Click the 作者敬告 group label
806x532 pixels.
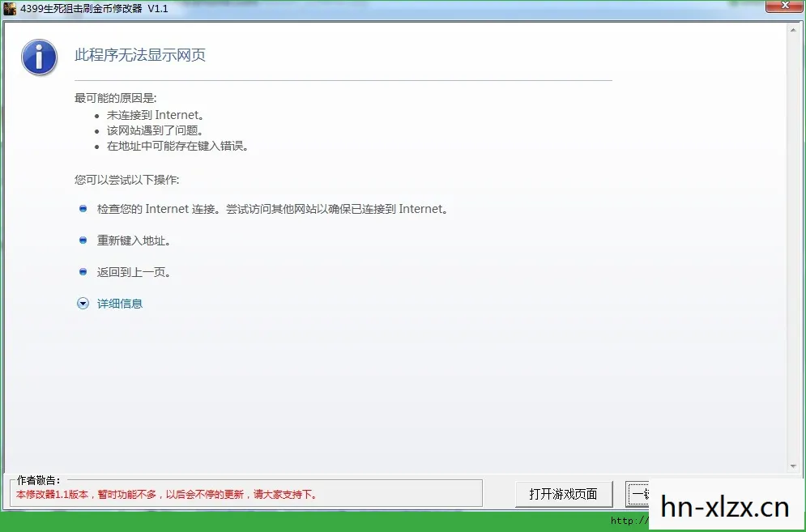[x=39, y=481]
